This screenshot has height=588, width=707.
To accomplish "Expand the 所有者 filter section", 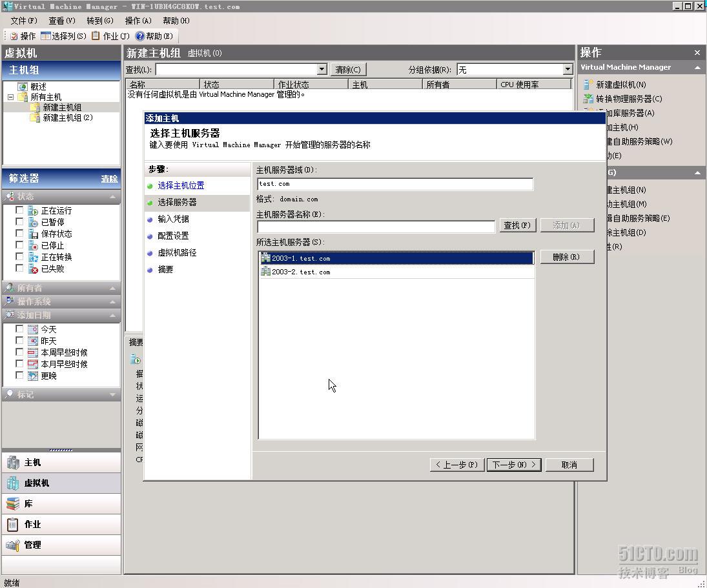I will coord(112,289).
